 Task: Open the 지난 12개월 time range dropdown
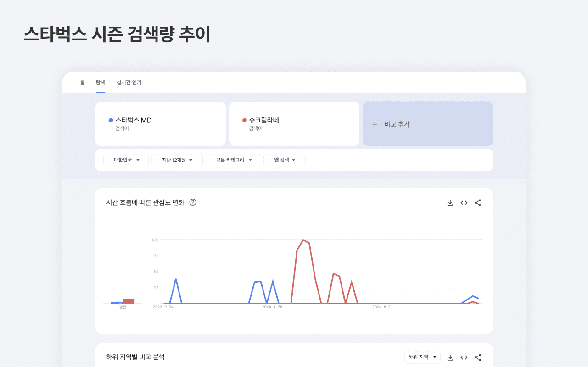pos(177,160)
